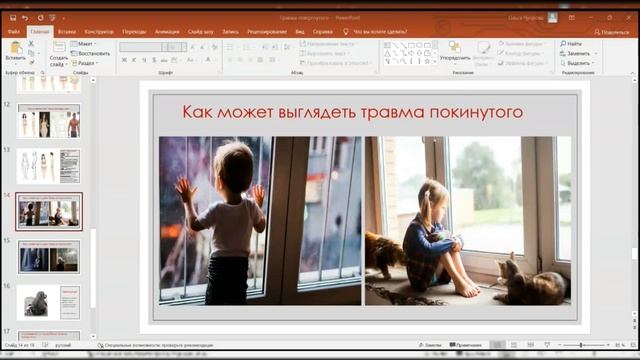This screenshot has width=640, height=360.
Task: Redo using the repeat arrow icon
Action: pyautogui.click(x=40, y=18)
